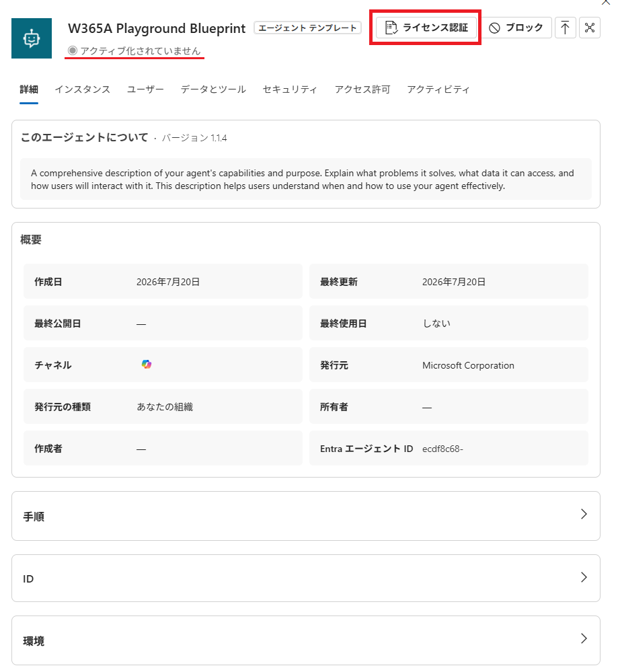The height and width of the screenshot is (672, 618).
Task: Close the panel with the X icon
Action: 606,2
